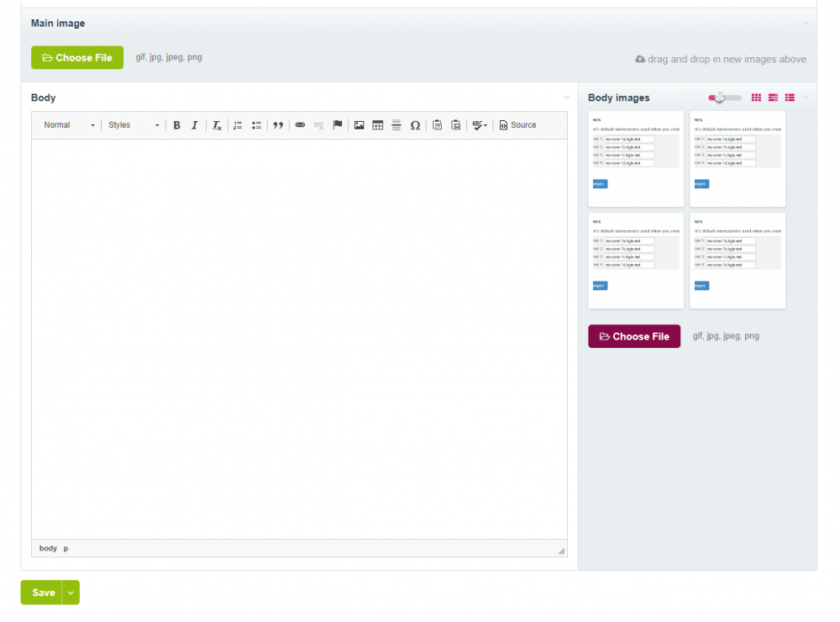Click the Remove Format icon

tap(217, 125)
